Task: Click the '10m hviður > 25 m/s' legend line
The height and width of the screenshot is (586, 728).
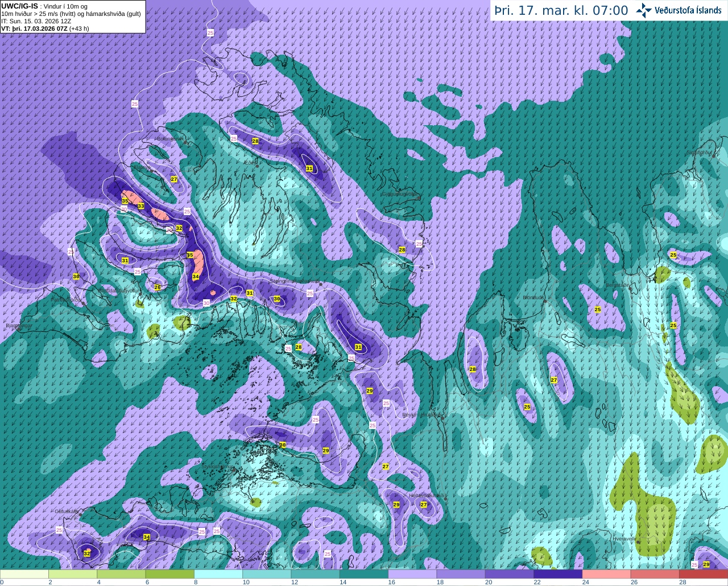Action: pos(71,14)
